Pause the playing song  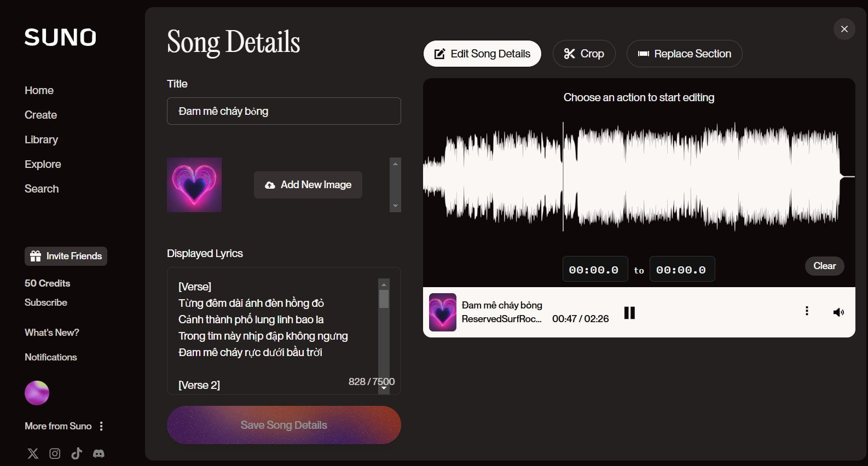tap(629, 313)
